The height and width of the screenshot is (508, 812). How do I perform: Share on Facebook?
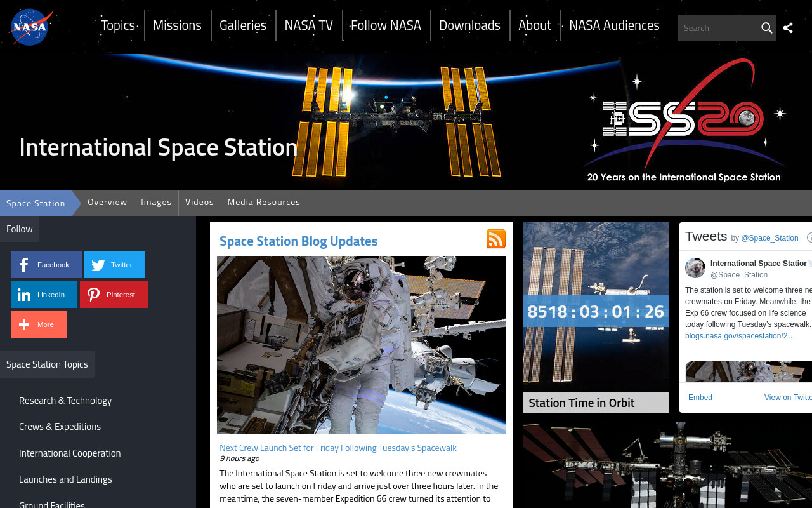[46, 265]
